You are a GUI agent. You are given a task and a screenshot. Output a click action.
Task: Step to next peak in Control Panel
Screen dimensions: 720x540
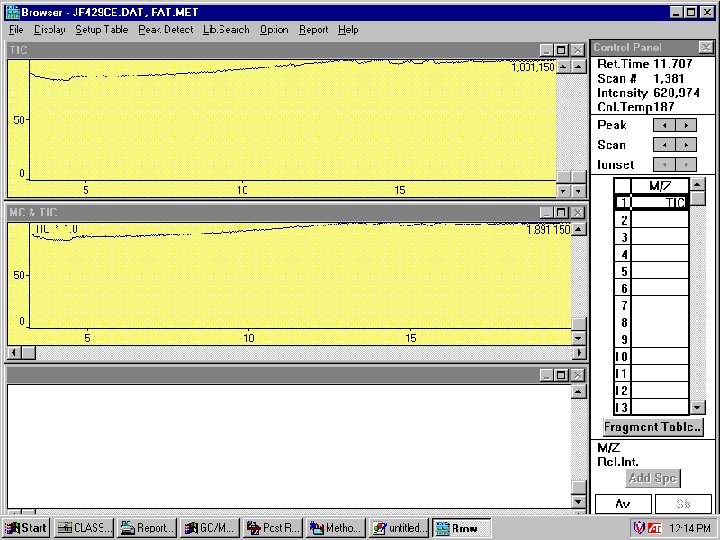coord(686,125)
